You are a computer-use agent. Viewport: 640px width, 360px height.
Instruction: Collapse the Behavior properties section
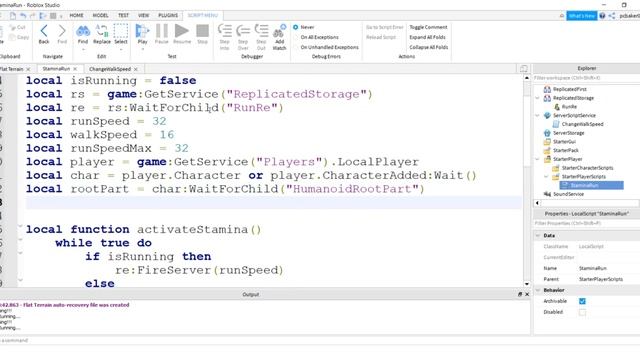point(538,290)
